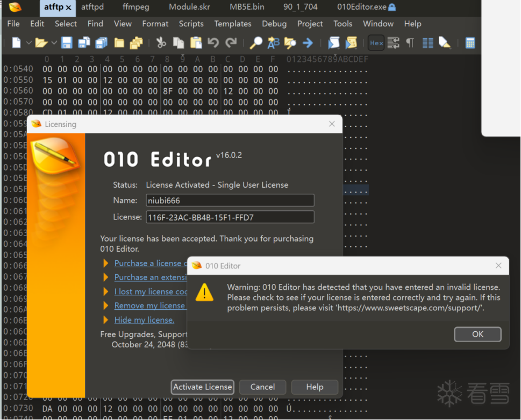Click Help in the Licensing dialog
The width and height of the screenshot is (521, 420).
(315, 387)
